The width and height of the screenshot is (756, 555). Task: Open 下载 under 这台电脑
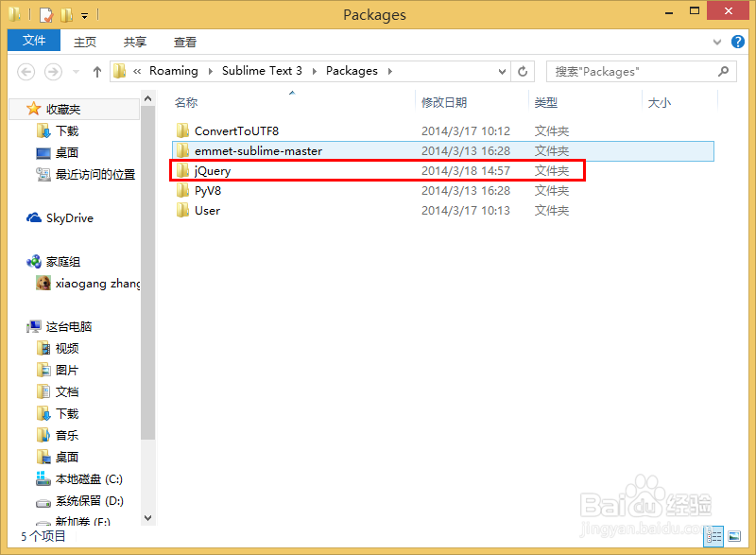[58, 414]
